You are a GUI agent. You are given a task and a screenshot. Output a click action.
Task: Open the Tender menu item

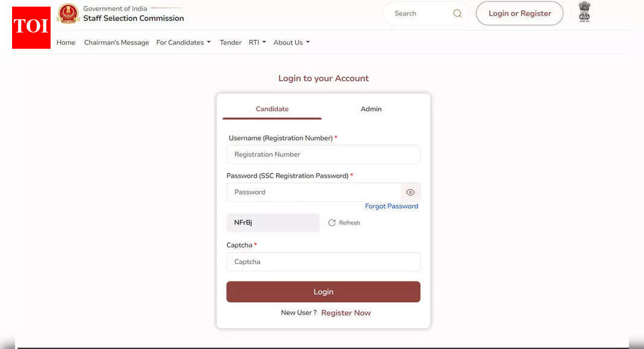pos(231,43)
